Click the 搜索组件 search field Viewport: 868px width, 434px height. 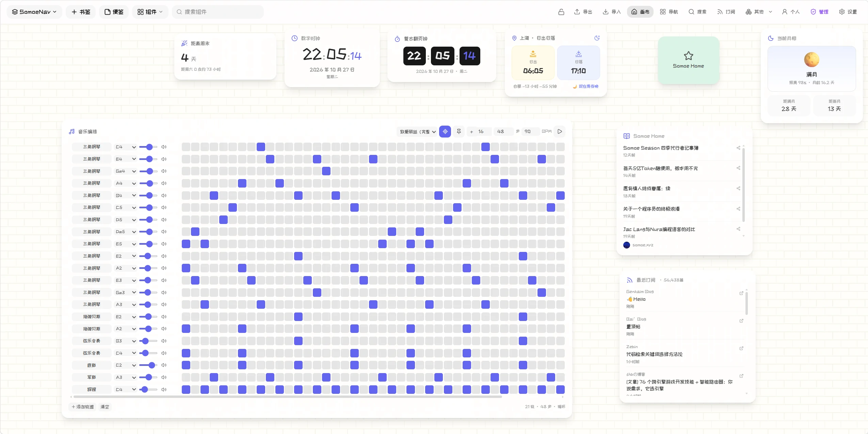(218, 12)
